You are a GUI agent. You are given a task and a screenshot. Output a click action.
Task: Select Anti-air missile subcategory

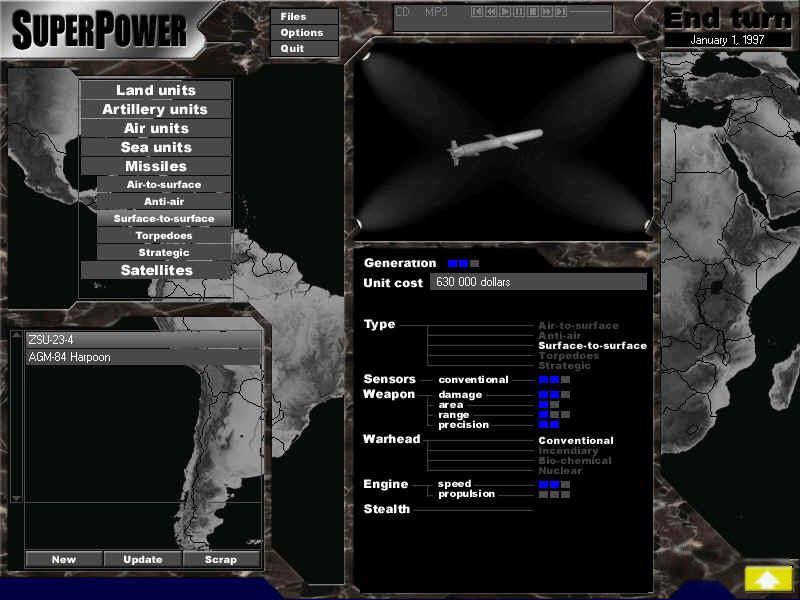pos(164,202)
